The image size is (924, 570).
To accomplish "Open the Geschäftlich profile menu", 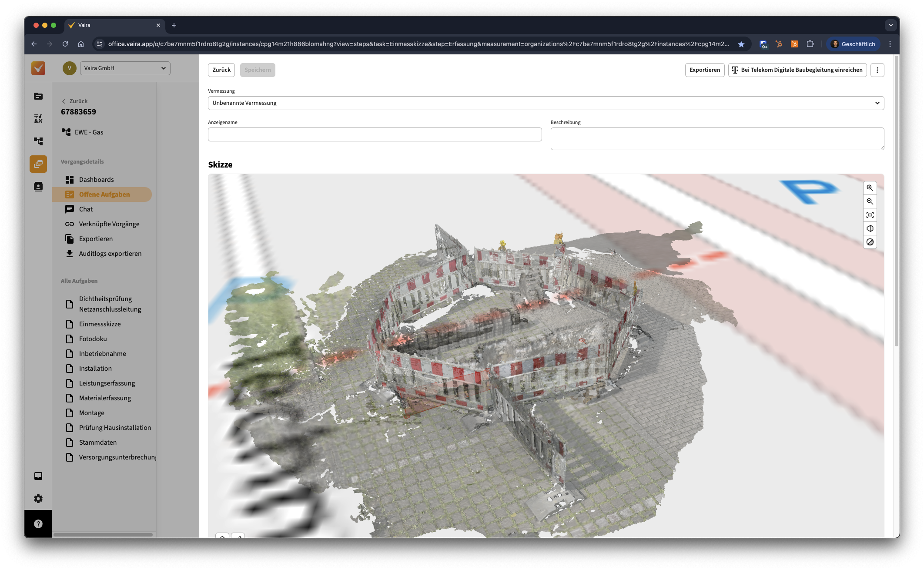I will coord(854,44).
